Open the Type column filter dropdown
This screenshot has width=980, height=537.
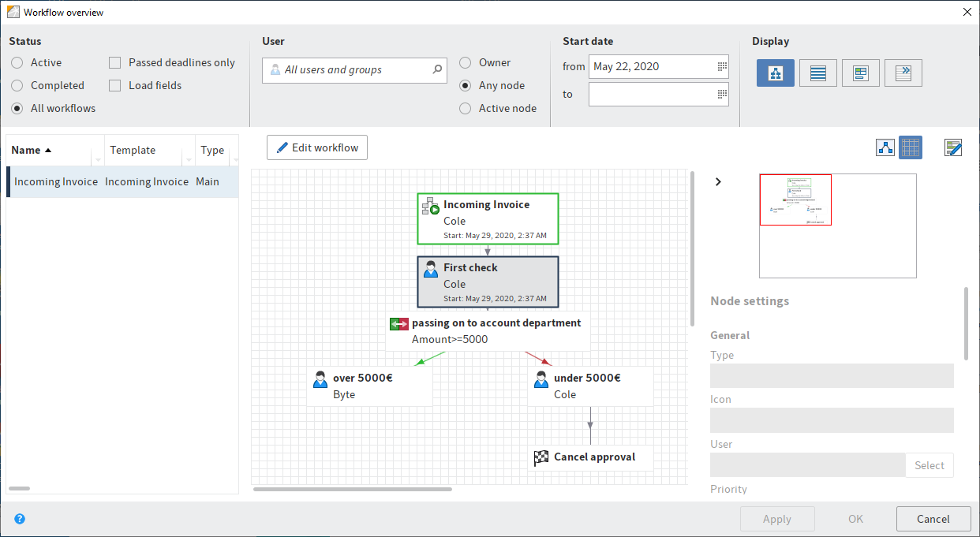click(x=234, y=160)
